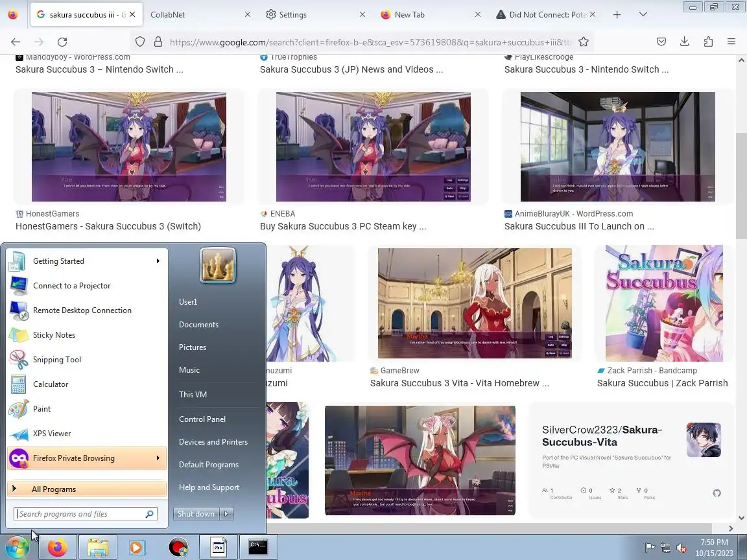
Task: Open a new tab with plus button
Action: (617, 15)
